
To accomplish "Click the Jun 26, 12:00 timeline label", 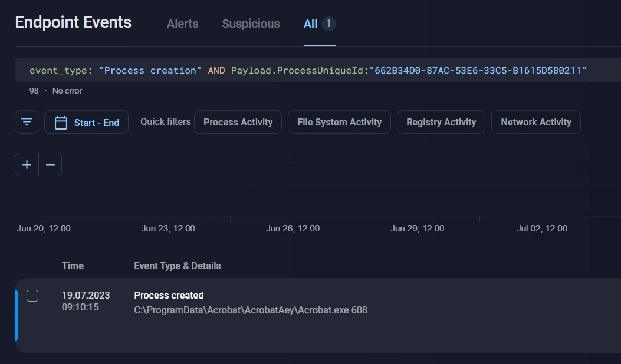I will 293,229.
